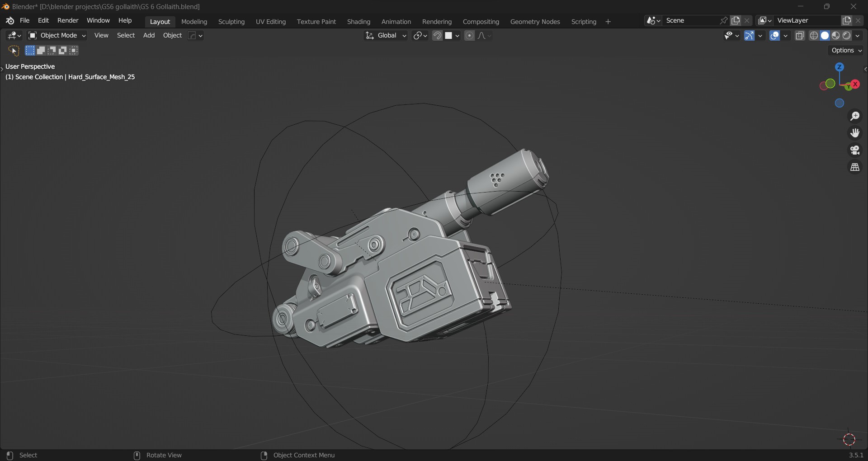The width and height of the screenshot is (868, 461).
Task: Open the transform pivot point dropdown
Action: click(x=420, y=36)
